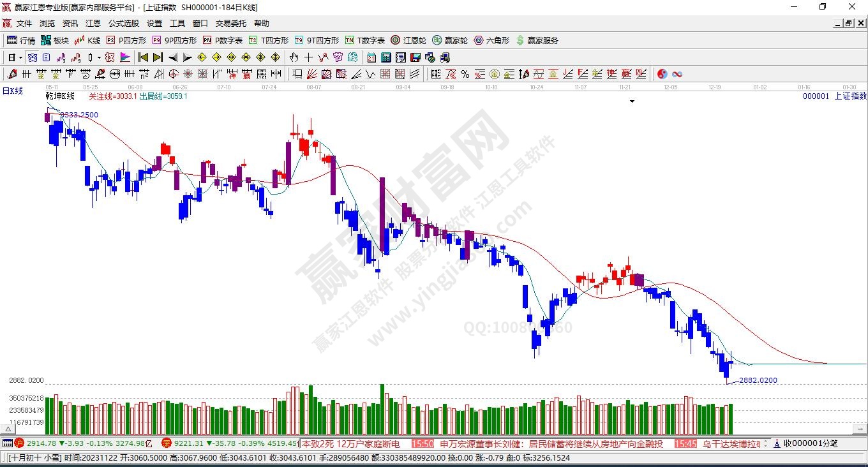
Task: Open the 交易委托 menu
Action: pyautogui.click(x=230, y=23)
